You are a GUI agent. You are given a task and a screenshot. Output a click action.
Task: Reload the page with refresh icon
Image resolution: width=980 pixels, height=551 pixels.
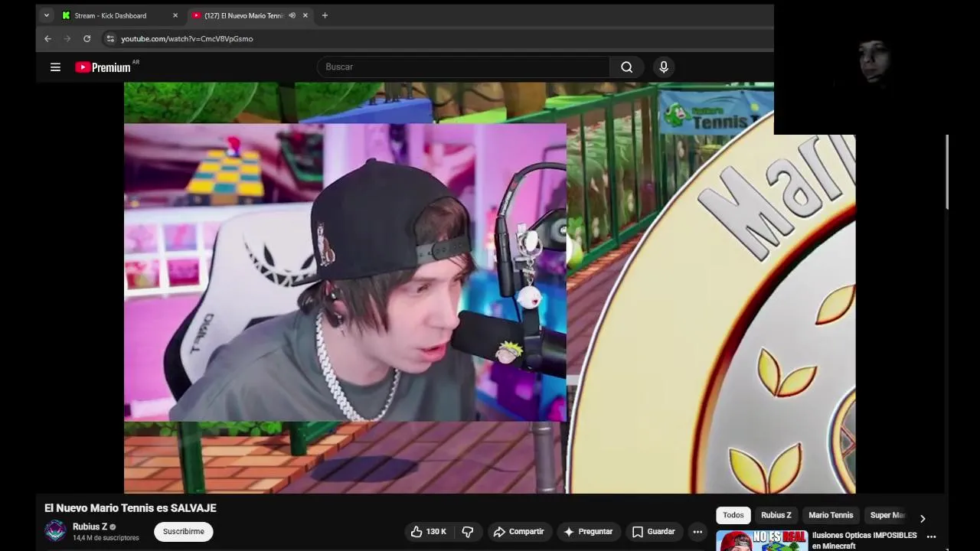(x=87, y=38)
